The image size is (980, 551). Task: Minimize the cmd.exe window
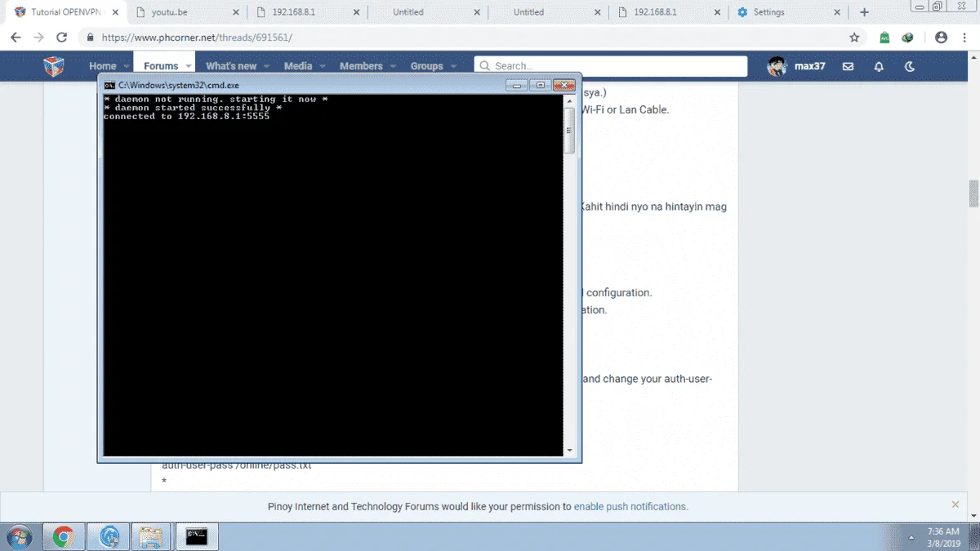click(x=516, y=85)
